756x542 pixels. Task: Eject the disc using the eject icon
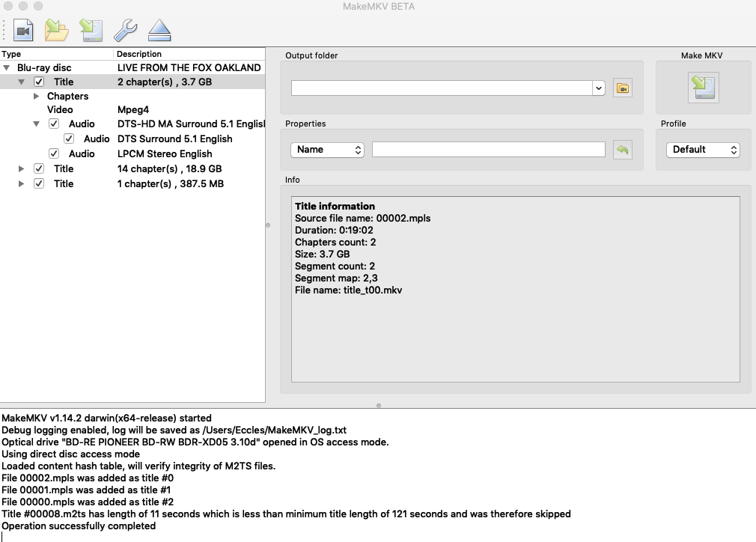coord(159,31)
